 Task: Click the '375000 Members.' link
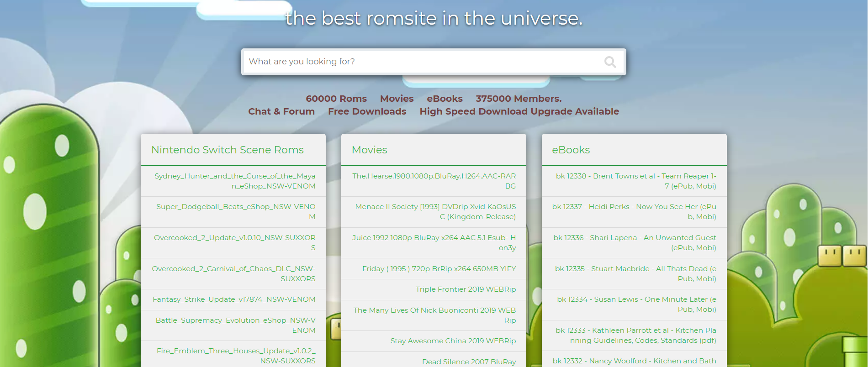coord(519,99)
